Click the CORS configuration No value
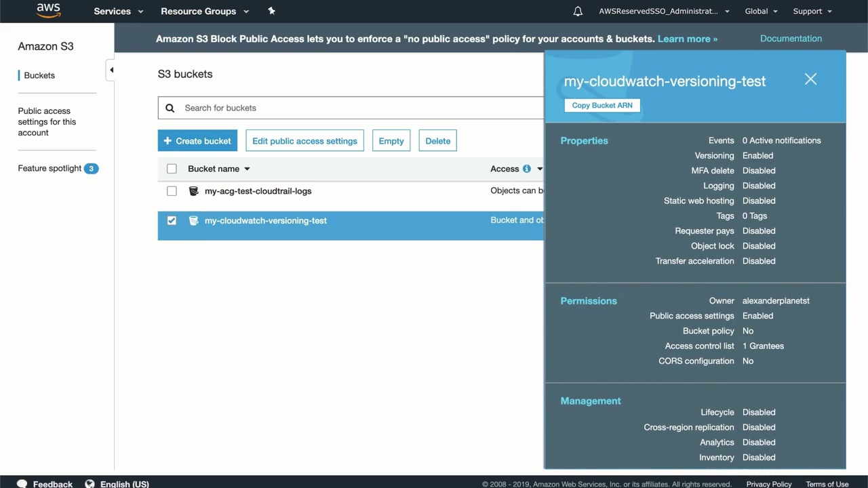 tap(748, 361)
